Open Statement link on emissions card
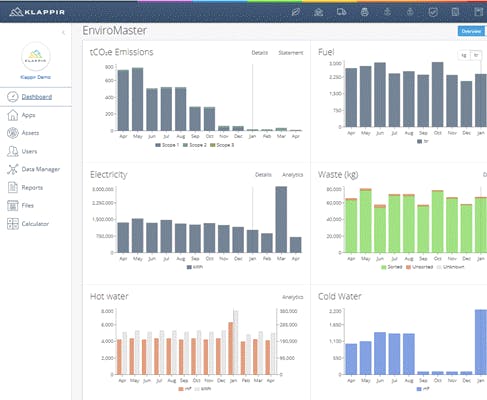 point(291,53)
